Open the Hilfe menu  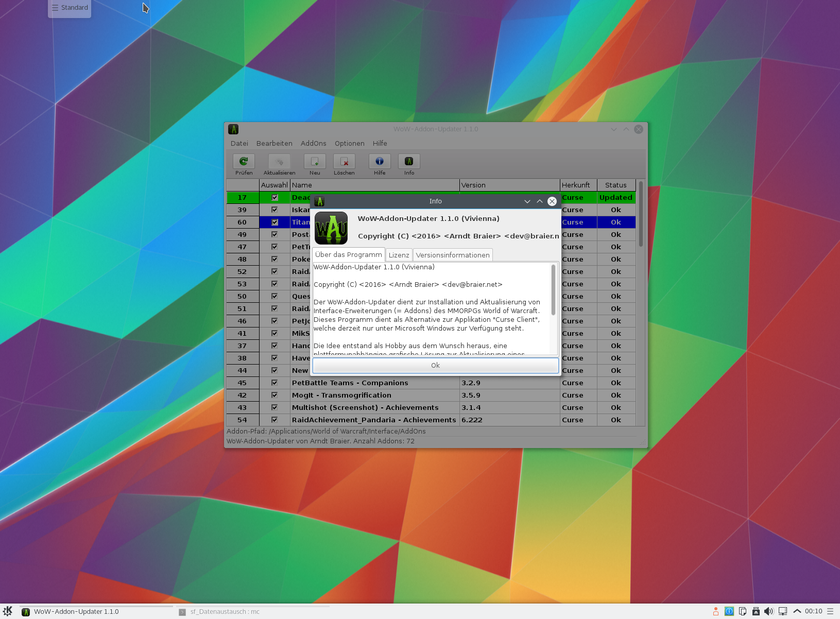tap(380, 143)
